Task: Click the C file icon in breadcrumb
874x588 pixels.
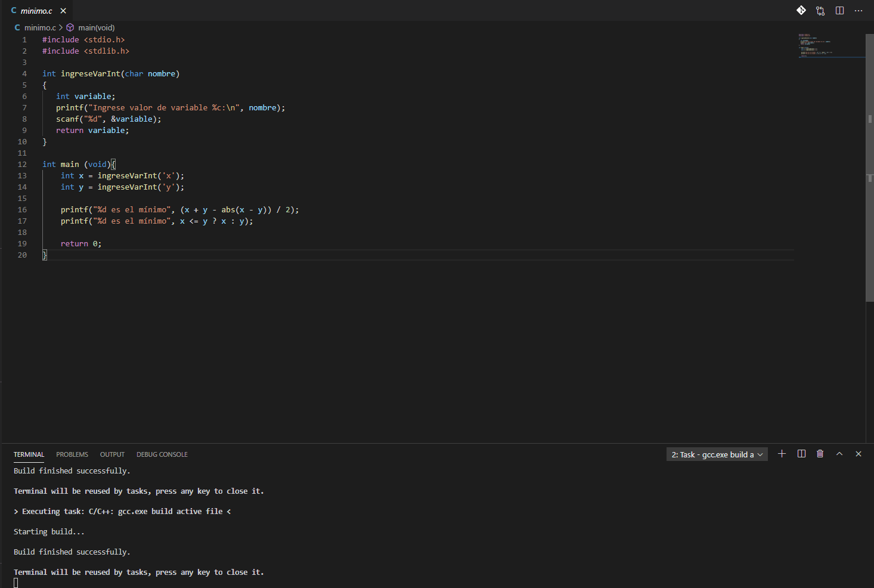Action: [x=17, y=27]
